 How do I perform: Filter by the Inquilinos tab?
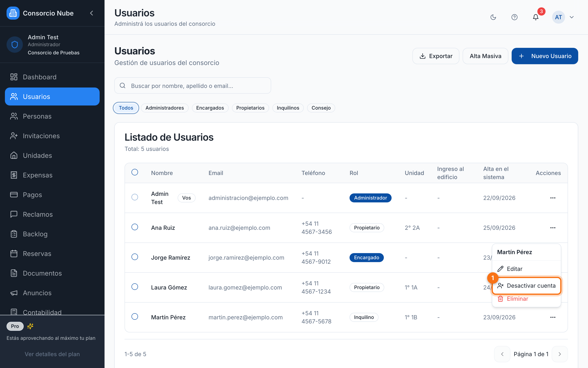[x=288, y=108]
